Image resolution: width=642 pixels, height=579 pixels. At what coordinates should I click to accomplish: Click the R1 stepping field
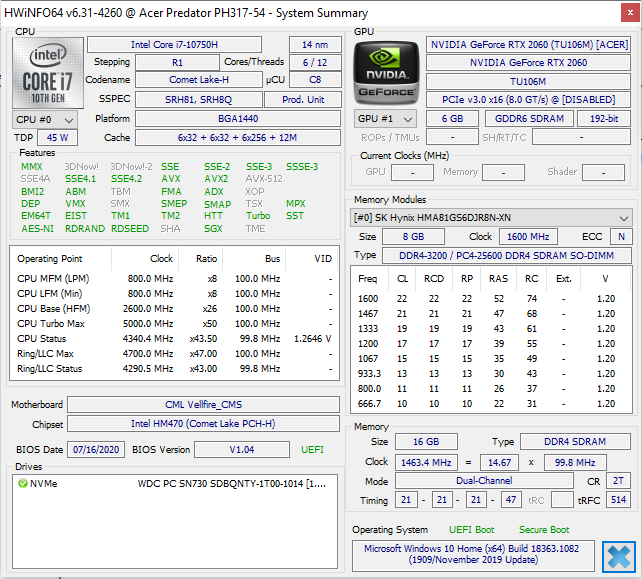pyautogui.click(x=177, y=63)
